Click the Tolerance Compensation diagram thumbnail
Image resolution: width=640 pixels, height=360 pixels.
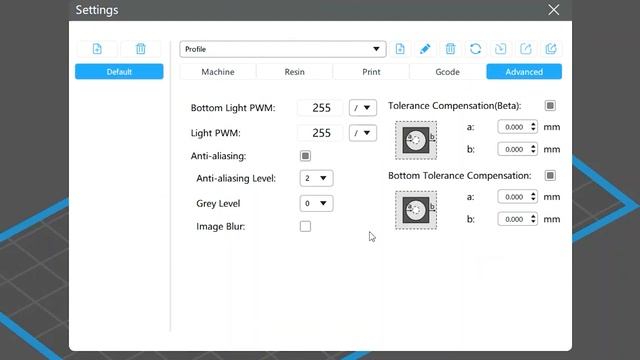(416, 140)
